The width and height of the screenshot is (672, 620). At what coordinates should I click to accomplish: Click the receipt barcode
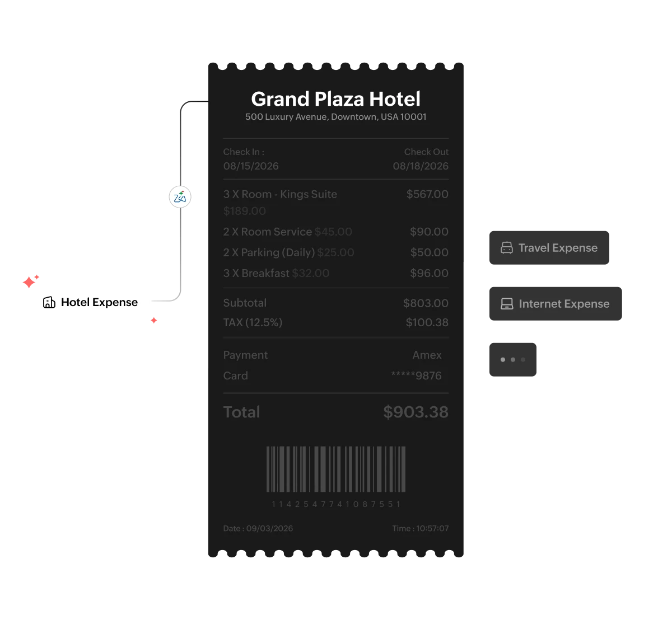(336, 469)
